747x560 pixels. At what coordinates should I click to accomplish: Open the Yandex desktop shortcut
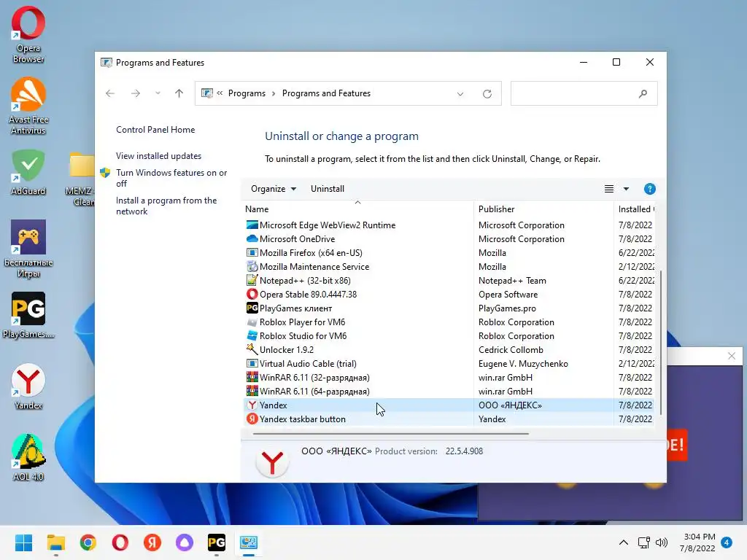pos(28,386)
